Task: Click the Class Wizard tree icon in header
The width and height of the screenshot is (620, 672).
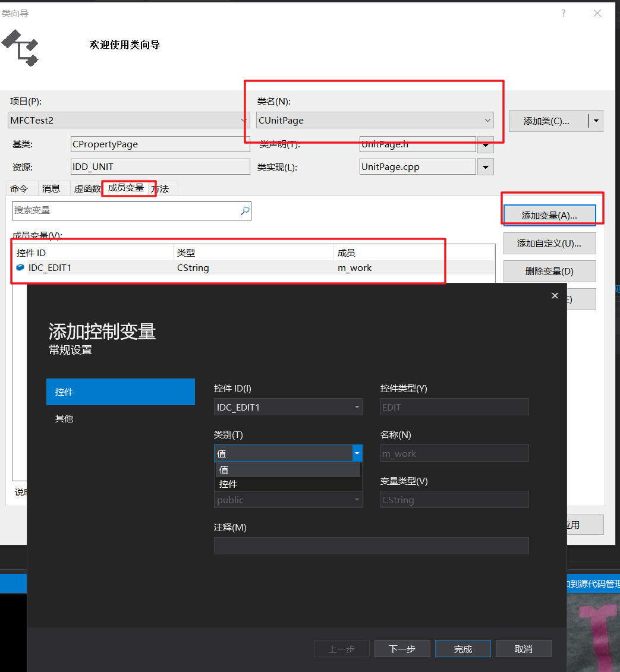Action: click(20, 48)
